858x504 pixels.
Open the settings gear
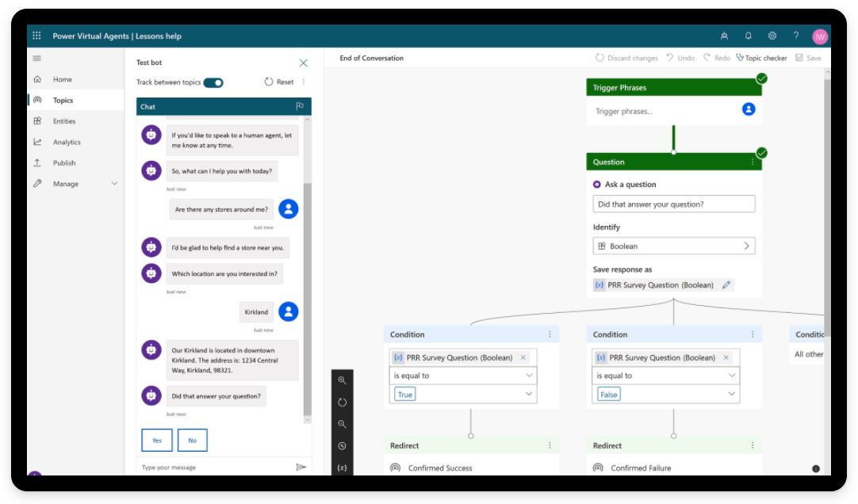click(772, 36)
